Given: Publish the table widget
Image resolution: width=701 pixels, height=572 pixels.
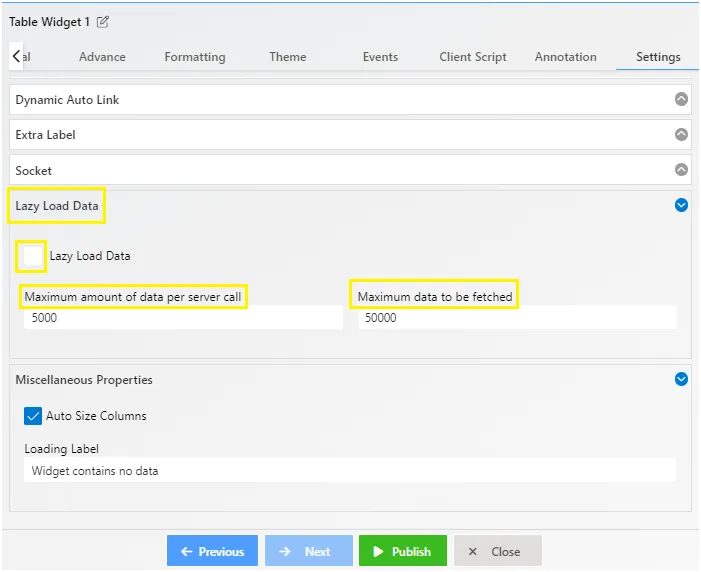Looking at the screenshot, I should tap(403, 551).
